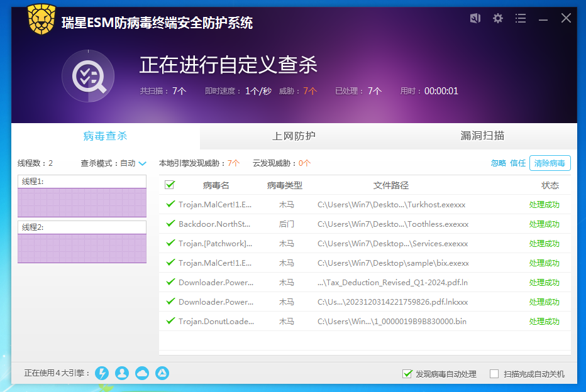The image size is (586, 392).
Task: Click the 病毒名 column header
Action: coord(216,185)
